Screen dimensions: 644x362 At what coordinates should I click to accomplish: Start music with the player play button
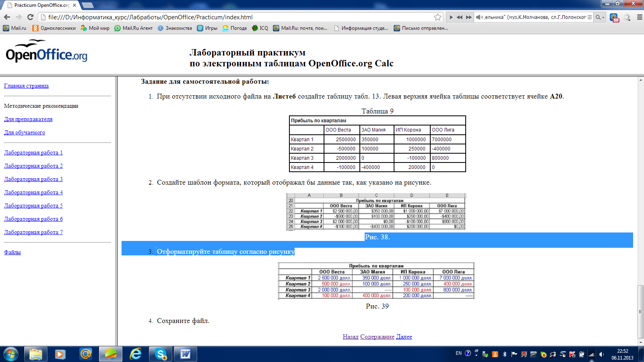tap(451, 17)
